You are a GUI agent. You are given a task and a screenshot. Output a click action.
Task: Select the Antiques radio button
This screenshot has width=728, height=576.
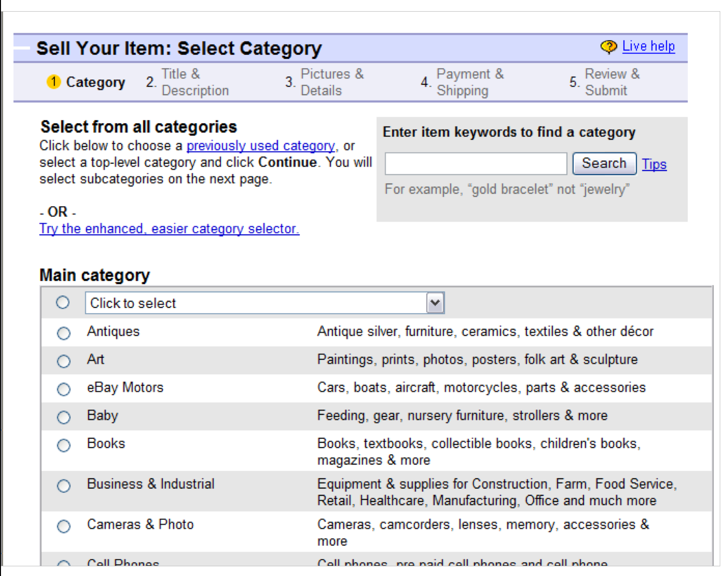[x=63, y=333]
